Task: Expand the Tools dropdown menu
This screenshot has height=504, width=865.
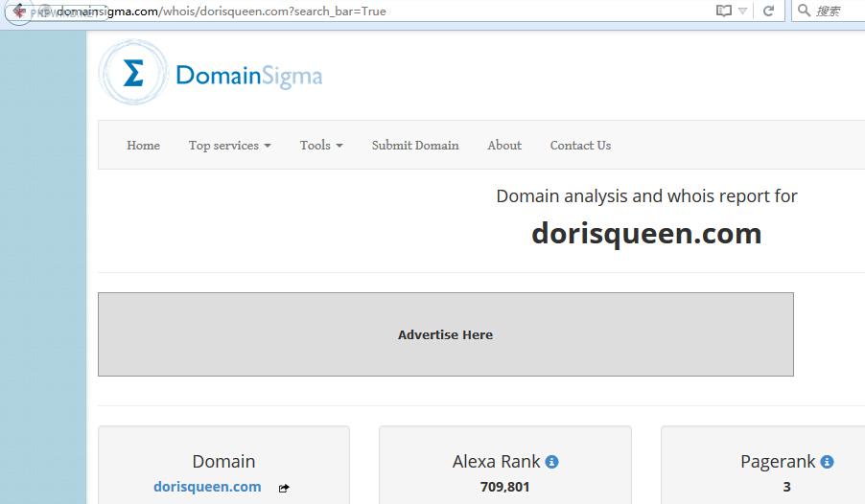Action: click(x=321, y=146)
